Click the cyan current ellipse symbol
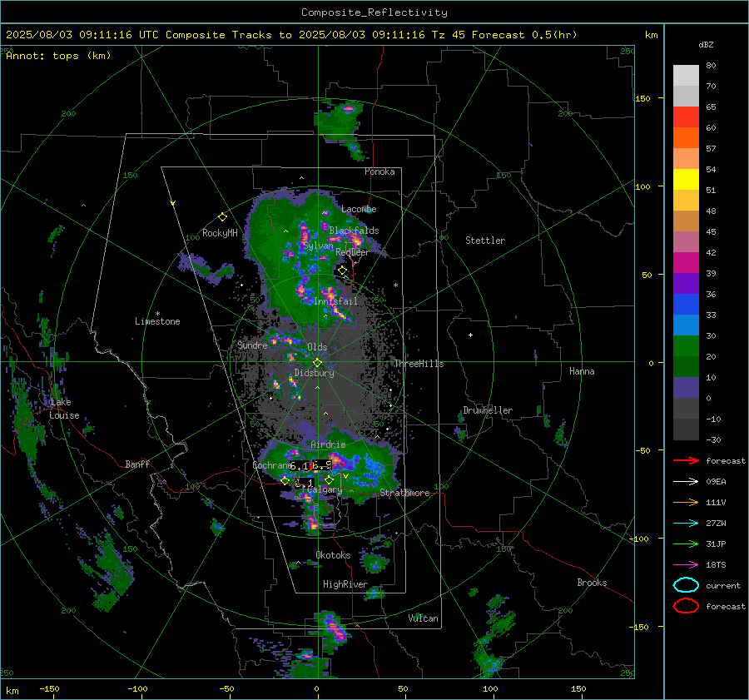 click(x=686, y=585)
